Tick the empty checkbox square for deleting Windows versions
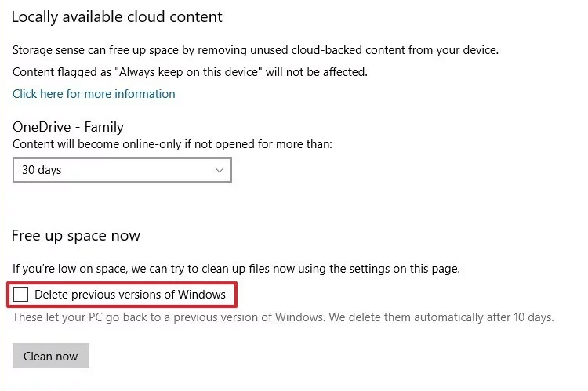The height and width of the screenshot is (391, 588). (20, 295)
